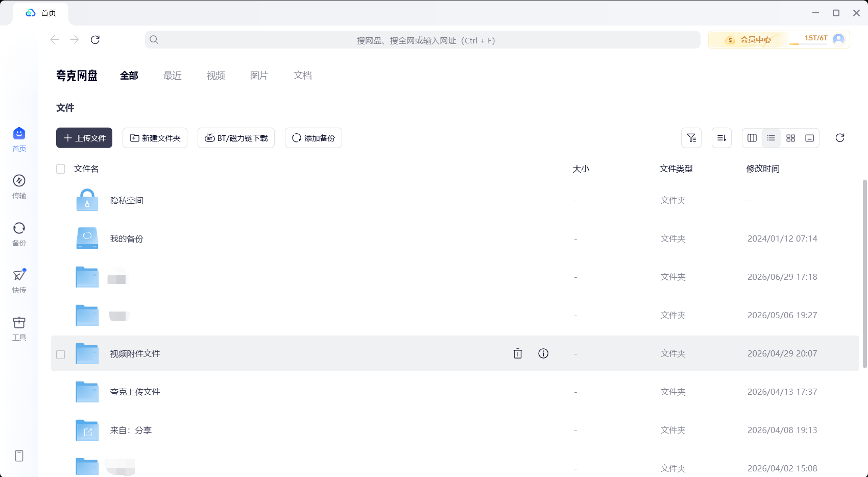This screenshot has width=868, height=477.
Task: Click the date 2024/01/12 07:14
Action: click(782, 239)
